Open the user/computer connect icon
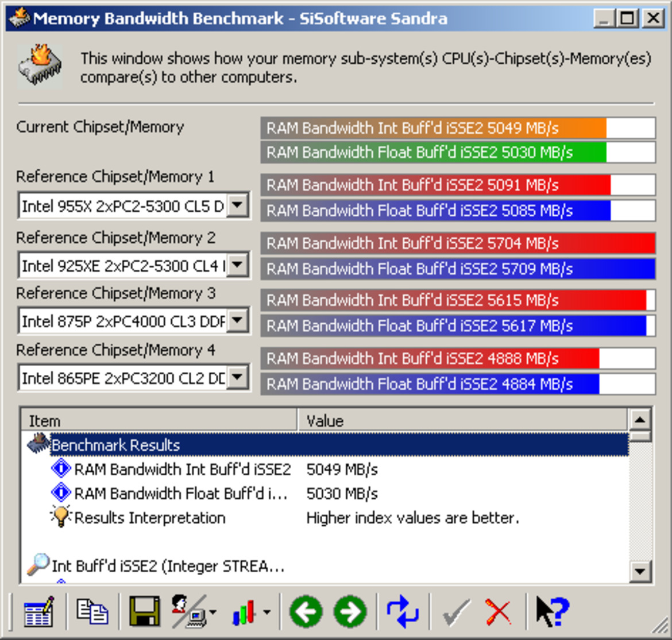672x640 pixels. click(x=188, y=612)
